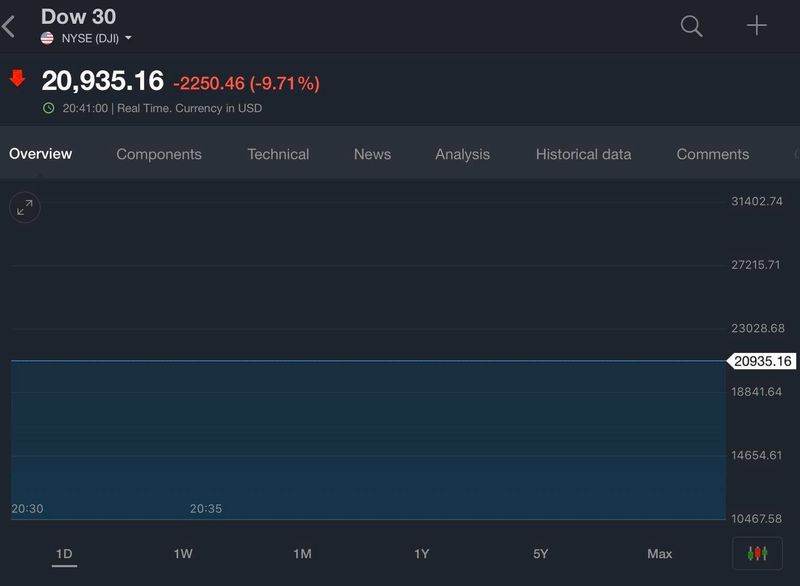Select the Analysis tab

[462, 154]
